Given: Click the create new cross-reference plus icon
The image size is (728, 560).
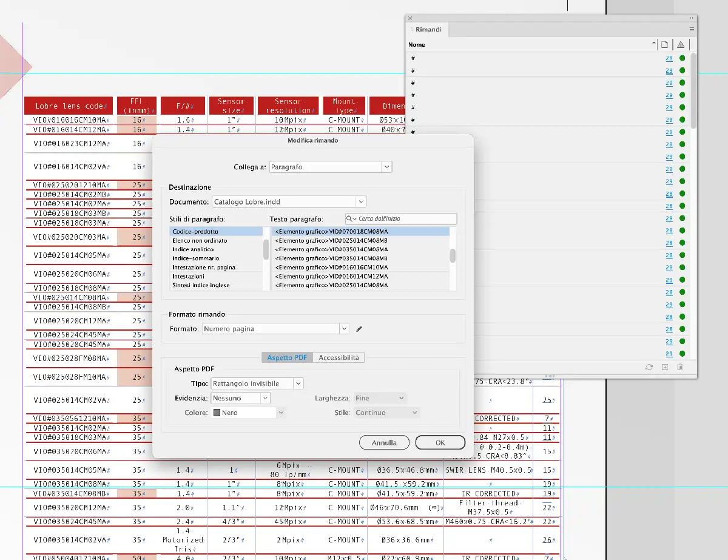Looking at the screenshot, I should 665,367.
